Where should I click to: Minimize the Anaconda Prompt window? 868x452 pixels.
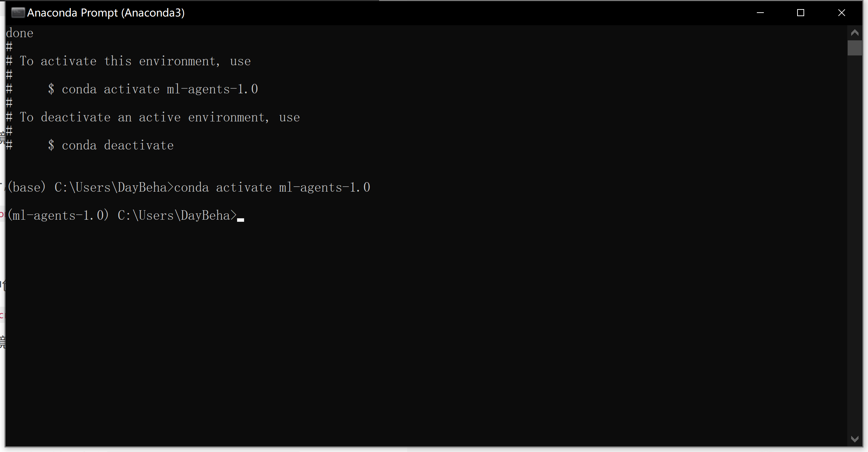[760, 13]
